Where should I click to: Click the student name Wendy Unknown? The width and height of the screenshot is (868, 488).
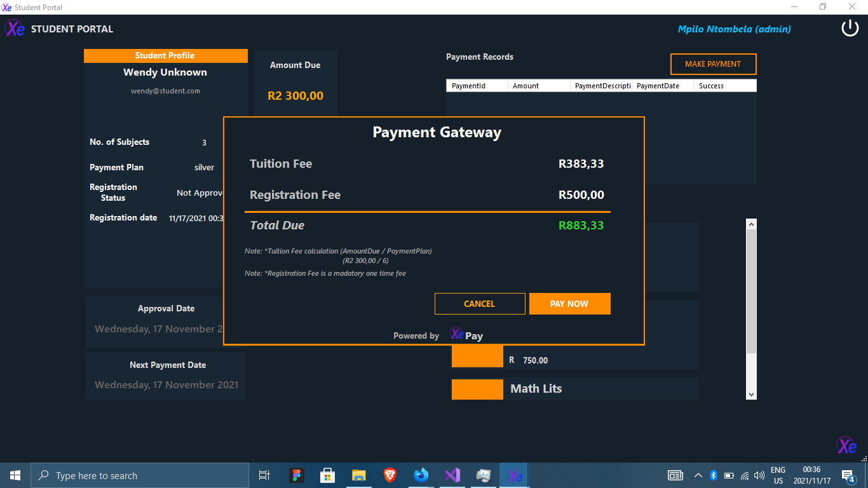click(x=165, y=72)
